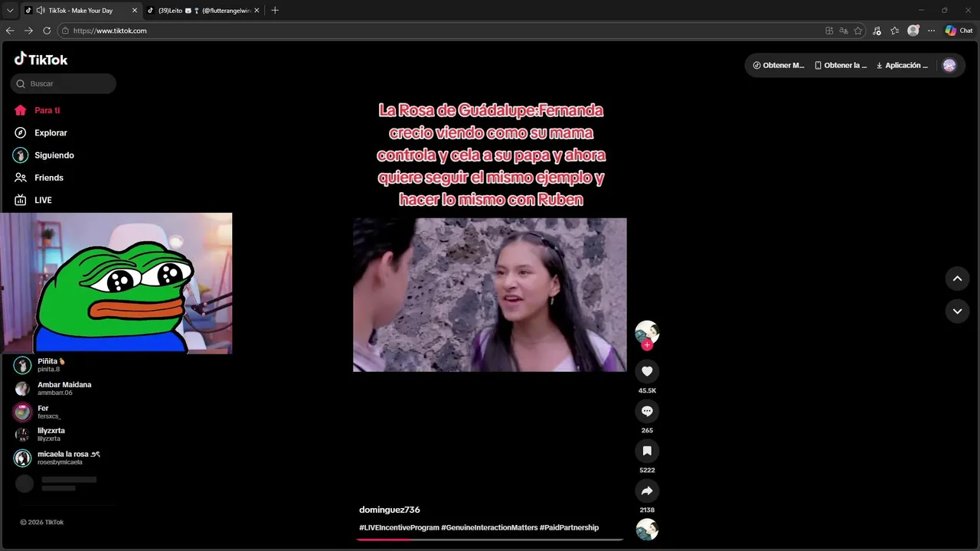
Task: Click the Aplicación download button
Action: point(902,65)
